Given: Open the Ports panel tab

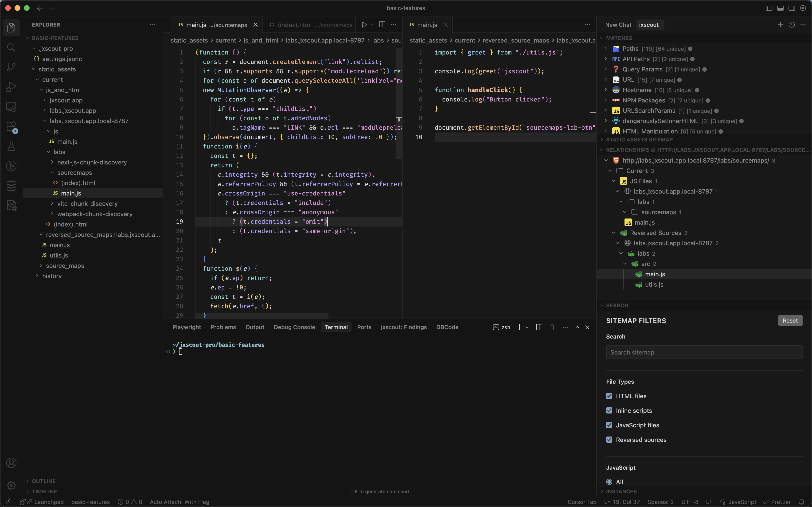Looking at the screenshot, I should (364, 327).
